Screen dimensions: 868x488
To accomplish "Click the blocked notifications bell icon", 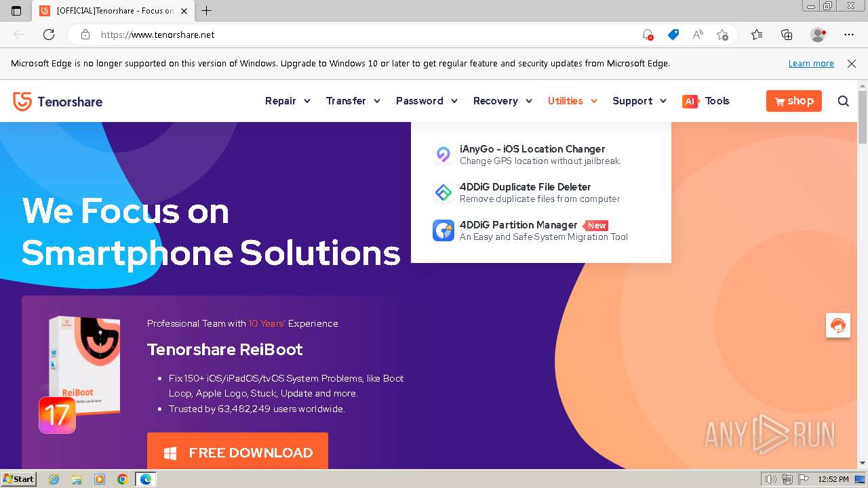I will click(648, 35).
